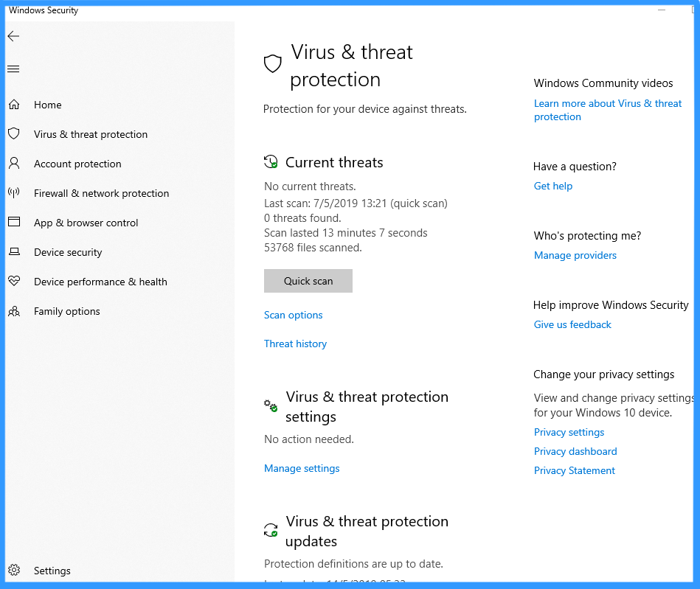Screen dimensions: 700x589
Task: Open Manage settings link
Action: [302, 468]
